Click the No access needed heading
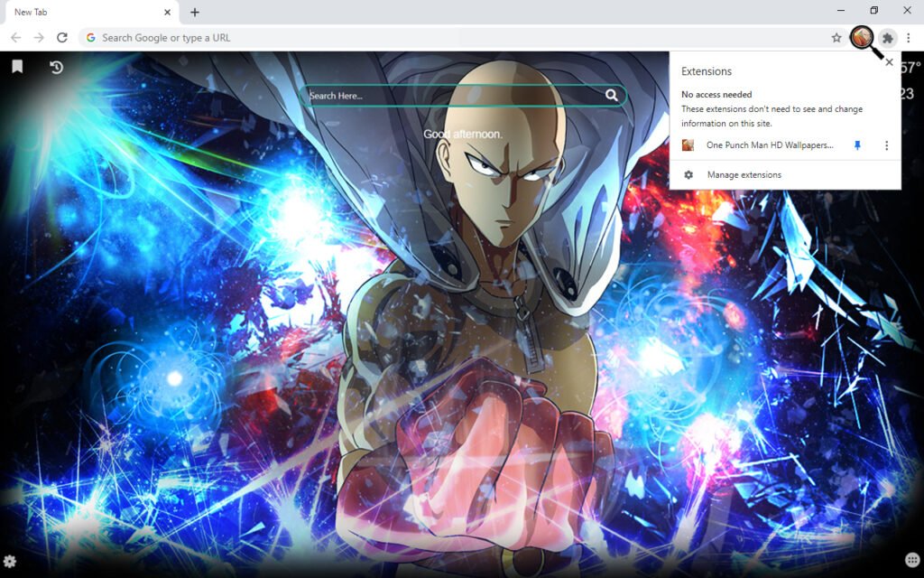The image size is (924, 578). click(x=716, y=94)
